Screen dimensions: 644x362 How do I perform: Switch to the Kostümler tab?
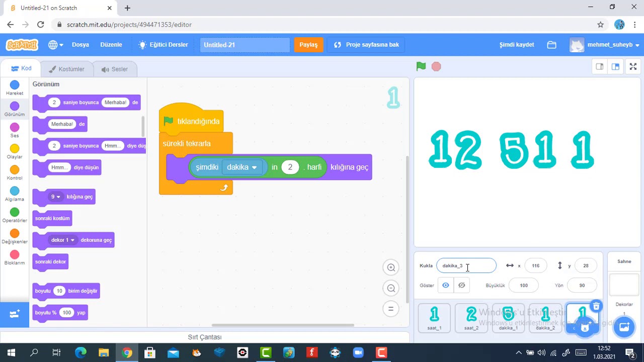66,69
